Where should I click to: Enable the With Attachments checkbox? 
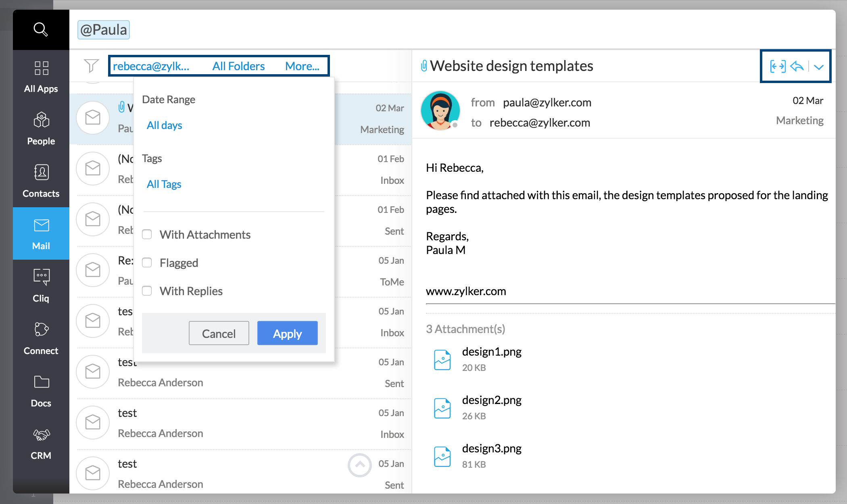click(x=147, y=234)
